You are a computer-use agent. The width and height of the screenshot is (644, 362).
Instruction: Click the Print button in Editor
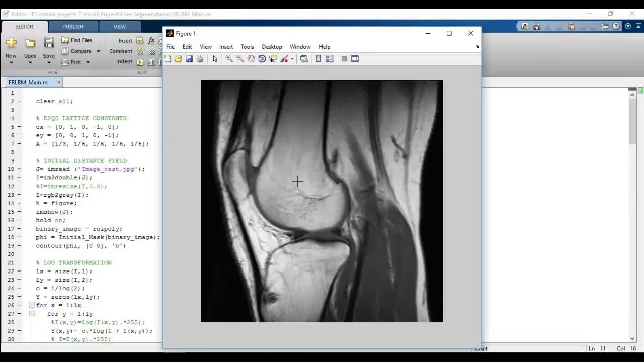point(71,62)
